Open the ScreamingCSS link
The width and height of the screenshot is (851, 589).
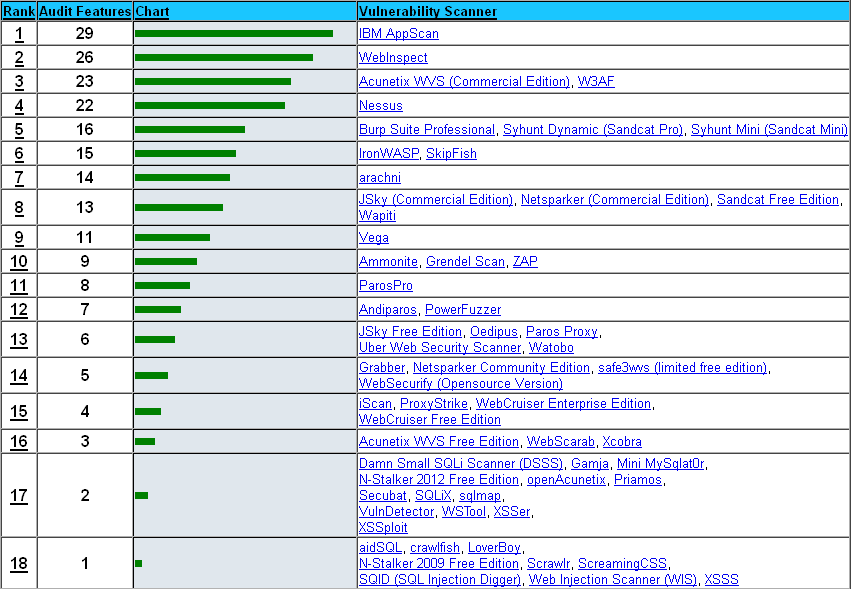point(622,563)
